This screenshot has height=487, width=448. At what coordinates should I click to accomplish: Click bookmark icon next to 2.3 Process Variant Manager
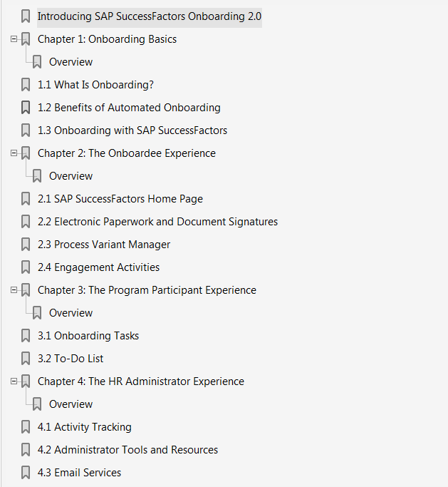[26, 245]
